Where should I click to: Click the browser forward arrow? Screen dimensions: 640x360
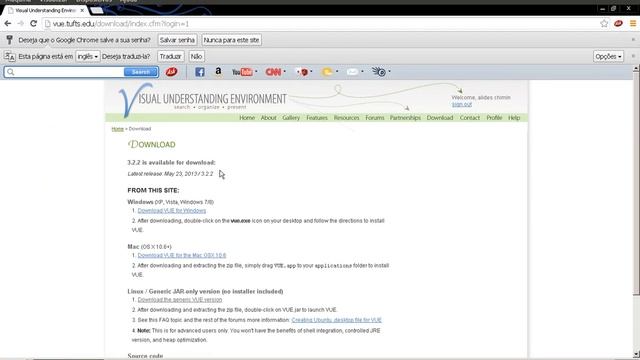click(20, 24)
